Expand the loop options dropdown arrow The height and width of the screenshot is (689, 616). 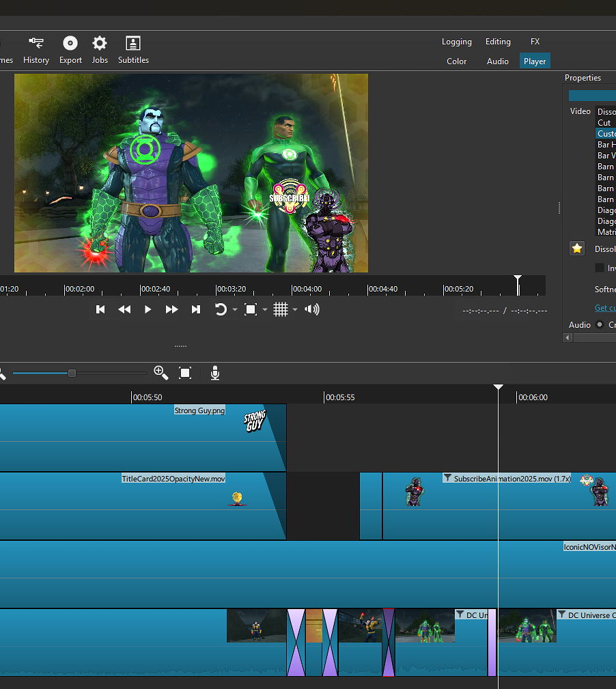[235, 310]
